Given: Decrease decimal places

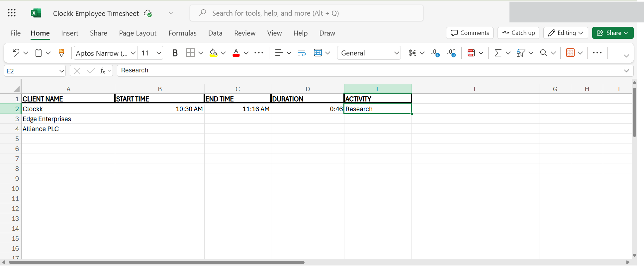Looking at the screenshot, I should 435,53.
